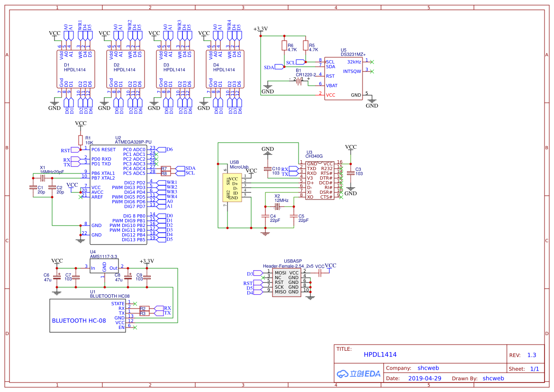Click the "CH340G" part label

pos(314,156)
